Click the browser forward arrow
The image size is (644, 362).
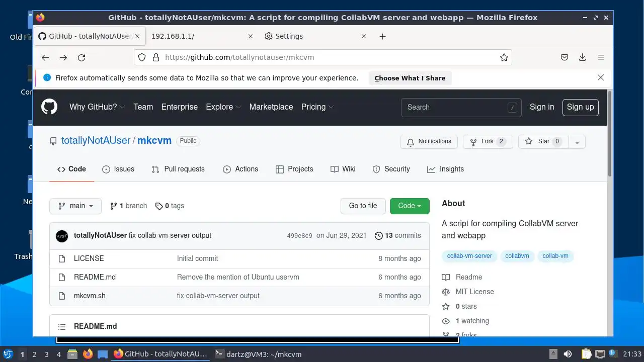point(63,57)
